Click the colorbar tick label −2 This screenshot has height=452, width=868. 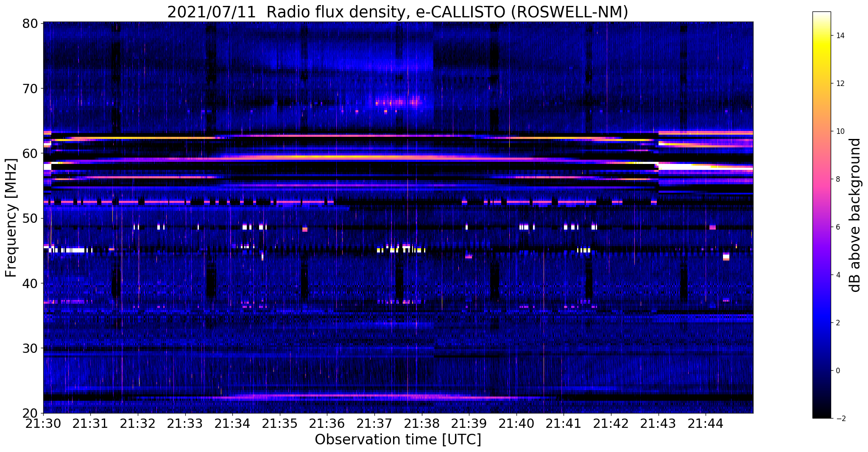pos(840,419)
